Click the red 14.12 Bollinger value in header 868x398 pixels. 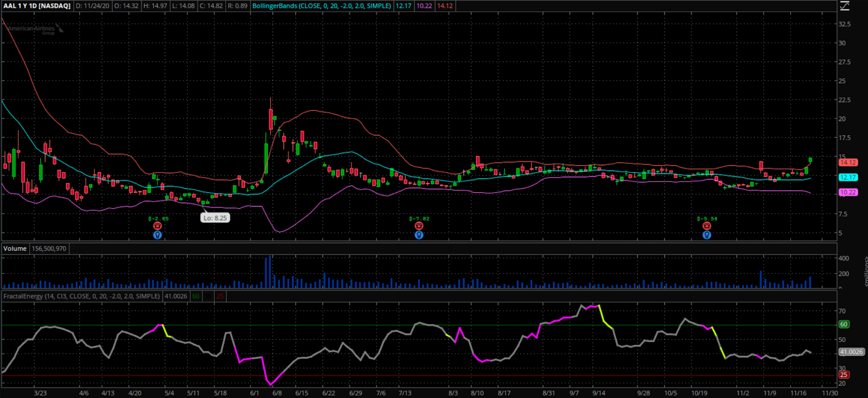coord(445,6)
